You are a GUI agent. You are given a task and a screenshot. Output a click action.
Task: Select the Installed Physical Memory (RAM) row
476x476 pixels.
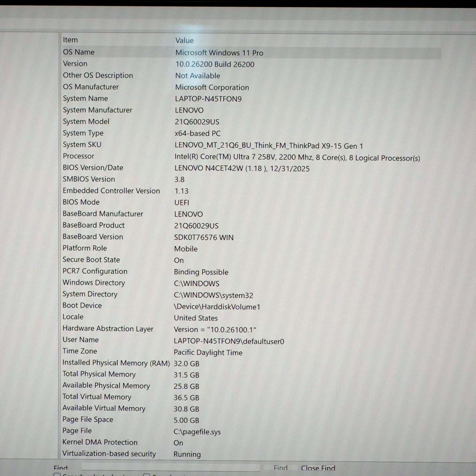(x=116, y=363)
